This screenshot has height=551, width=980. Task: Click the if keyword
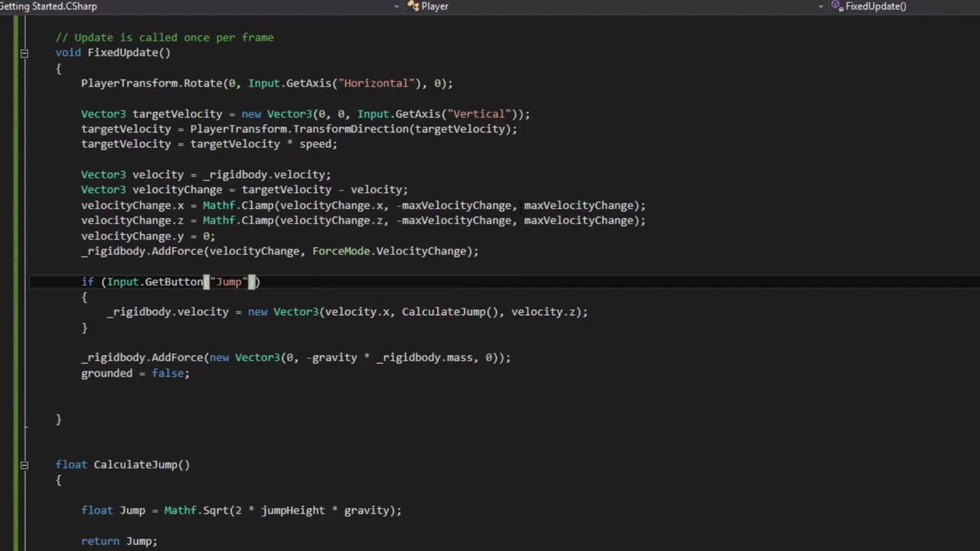(87, 282)
